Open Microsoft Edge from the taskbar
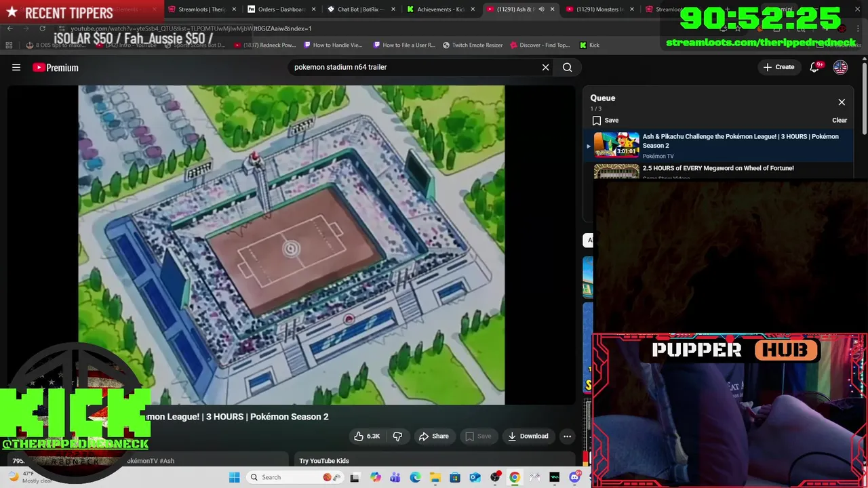This screenshot has width=868, height=488. (415, 477)
